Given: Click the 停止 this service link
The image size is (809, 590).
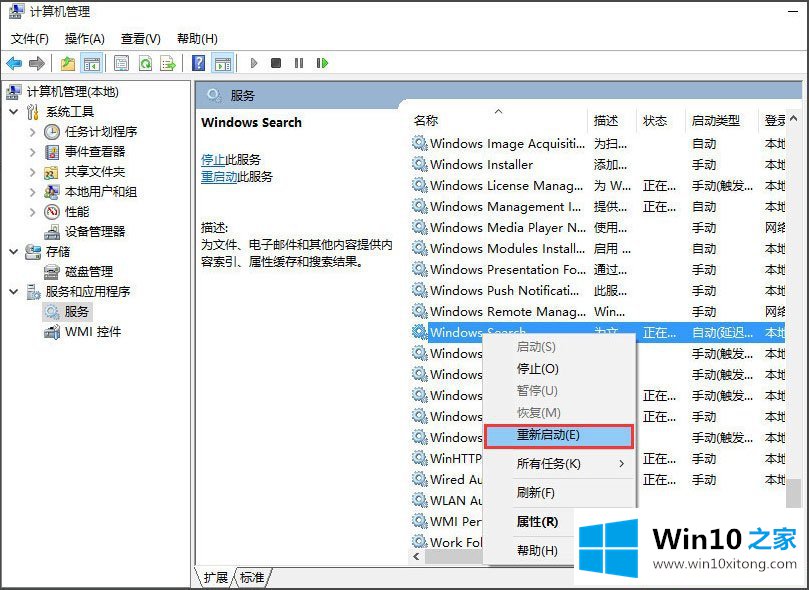Looking at the screenshot, I should (x=213, y=159).
